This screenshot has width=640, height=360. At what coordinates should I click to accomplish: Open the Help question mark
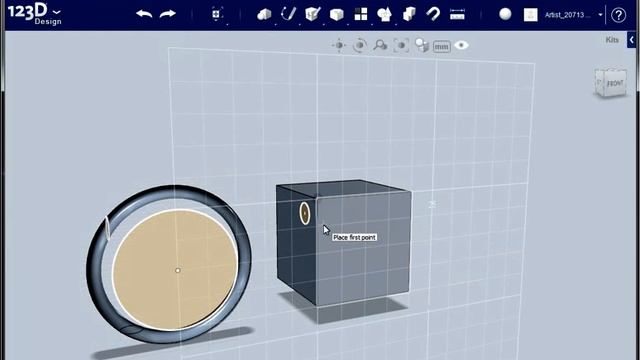point(618,15)
